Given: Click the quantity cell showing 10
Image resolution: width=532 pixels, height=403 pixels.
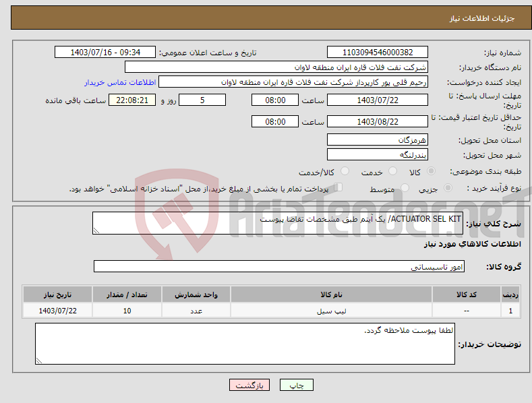Looking at the screenshot, I should [127, 311].
